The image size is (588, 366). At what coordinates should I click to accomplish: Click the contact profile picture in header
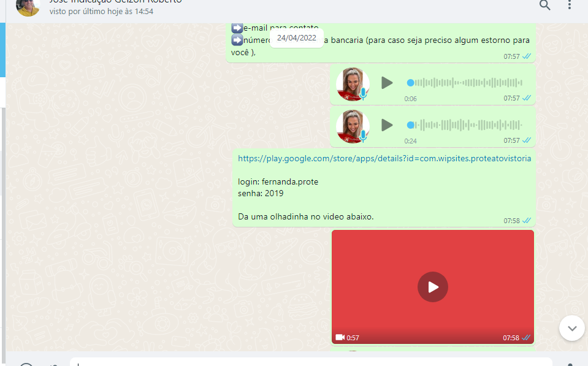28,7
